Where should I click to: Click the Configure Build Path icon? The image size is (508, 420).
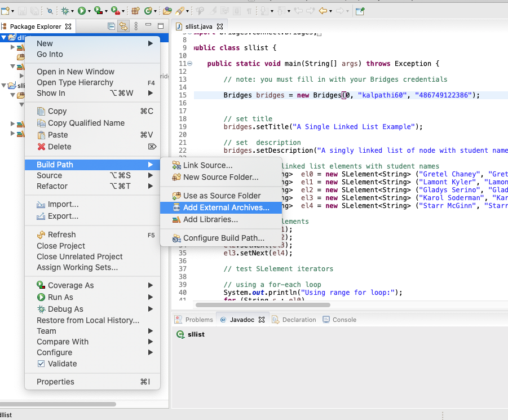pos(176,238)
